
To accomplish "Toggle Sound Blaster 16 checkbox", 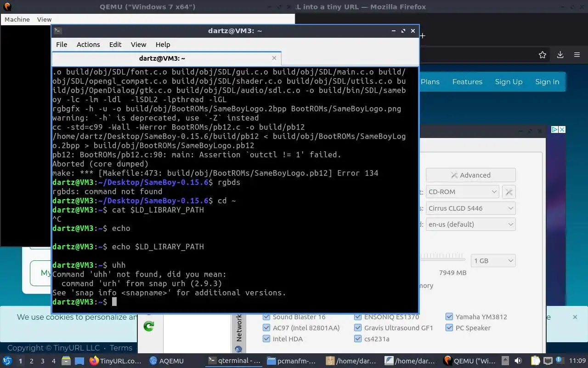I will click(266, 317).
